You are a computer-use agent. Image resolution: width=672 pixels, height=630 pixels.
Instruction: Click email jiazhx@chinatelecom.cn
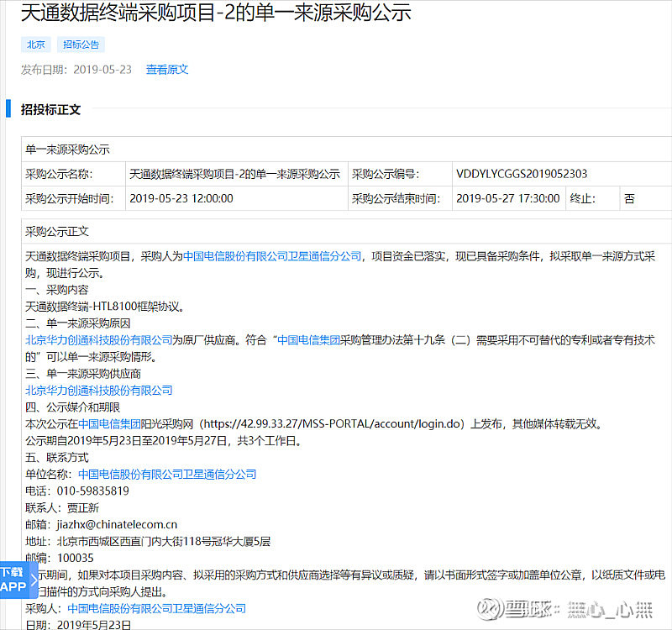pos(117,524)
